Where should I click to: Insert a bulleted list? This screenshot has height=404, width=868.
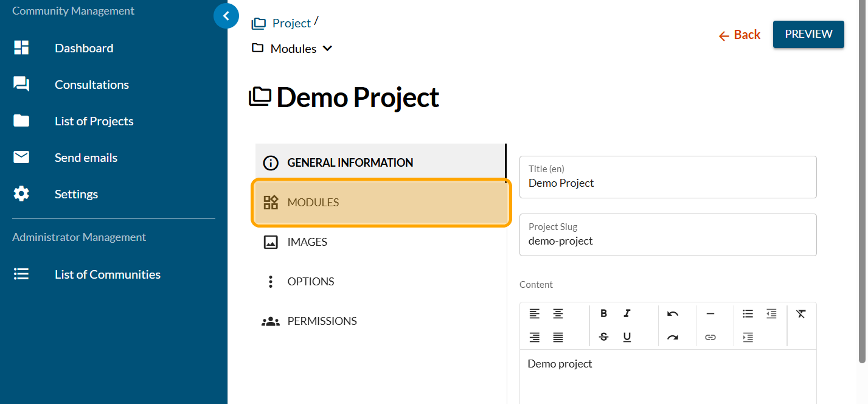pos(748,314)
